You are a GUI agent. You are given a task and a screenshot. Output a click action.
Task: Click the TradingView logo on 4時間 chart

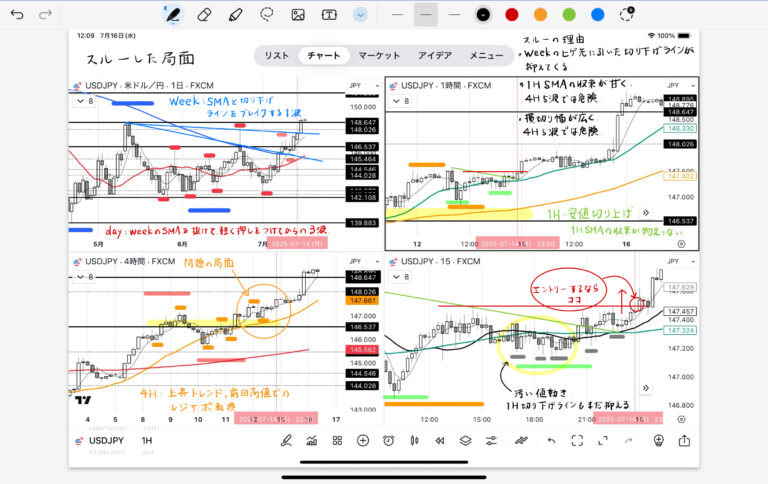click(83, 400)
